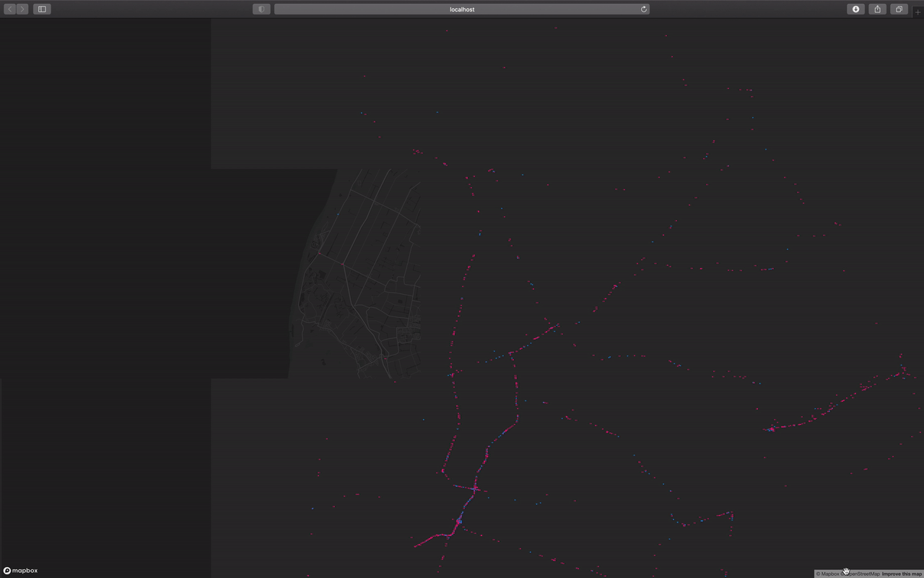Image resolution: width=924 pixels, height=578 pixels.
Task: Click the Mapbox logo
Action: (x=20, y=571)
